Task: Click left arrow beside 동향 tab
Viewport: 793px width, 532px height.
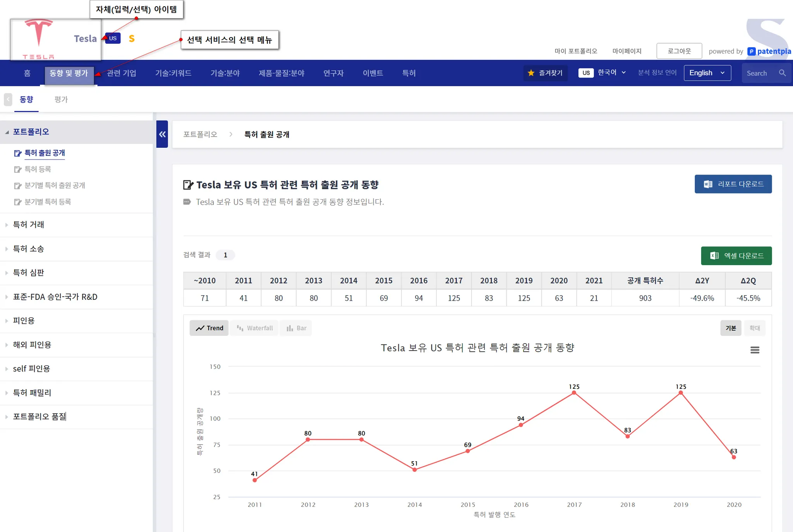Action: point(8,99)
